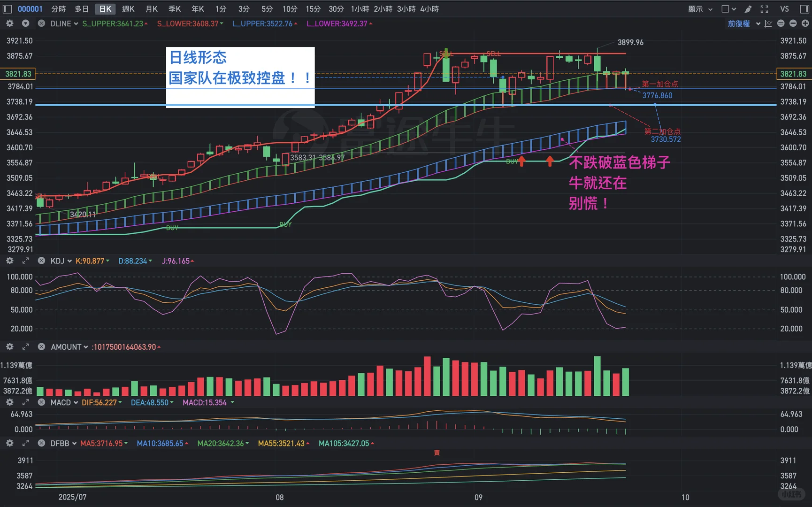Open the DLINE indicator settings gear

[x=9, y=23]
